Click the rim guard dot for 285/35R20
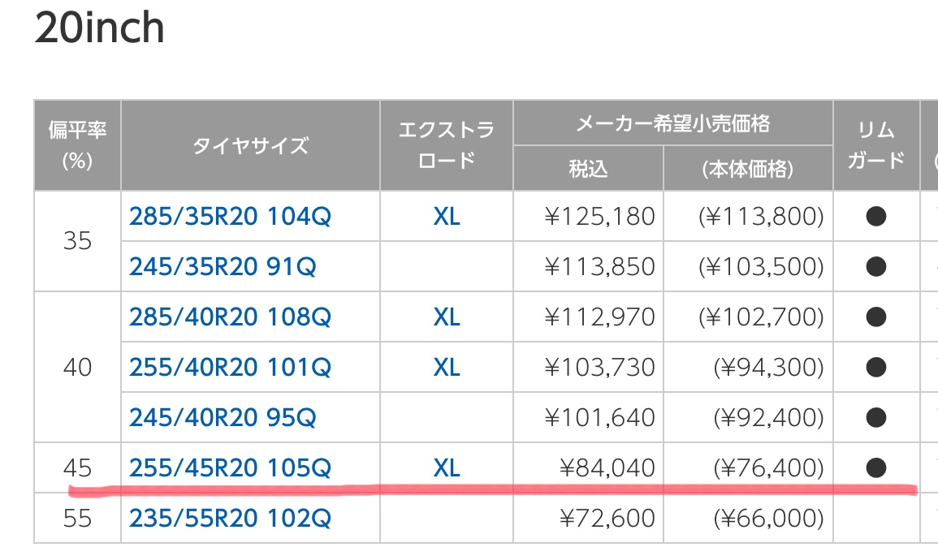The width and height of the screenshot is (938, 560). click(875, 217)
